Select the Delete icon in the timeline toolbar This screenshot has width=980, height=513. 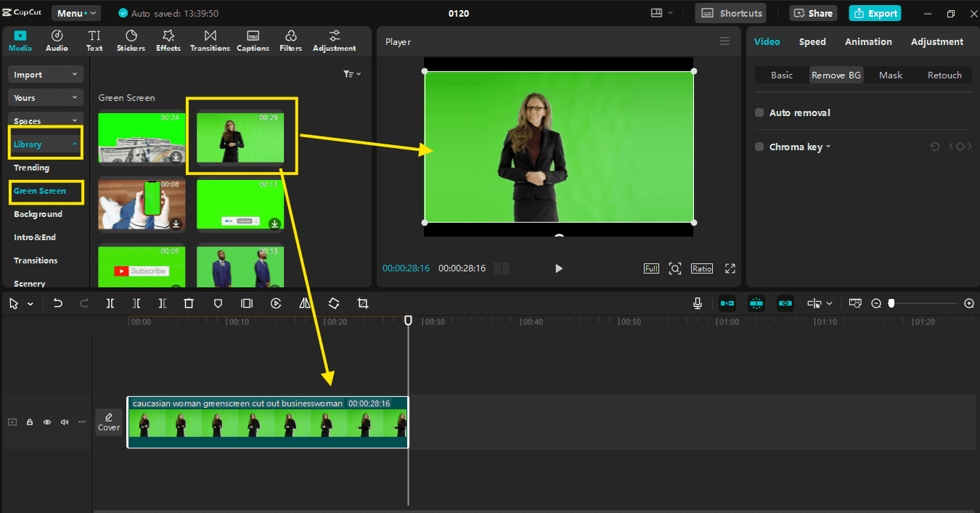click(189, 303)
